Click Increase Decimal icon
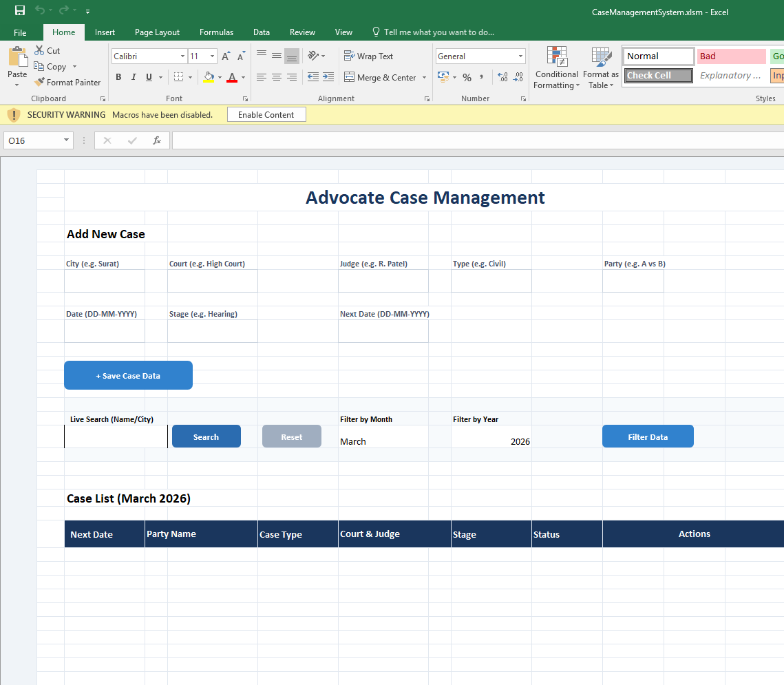 pyautogui.click(x=503, y=77)
